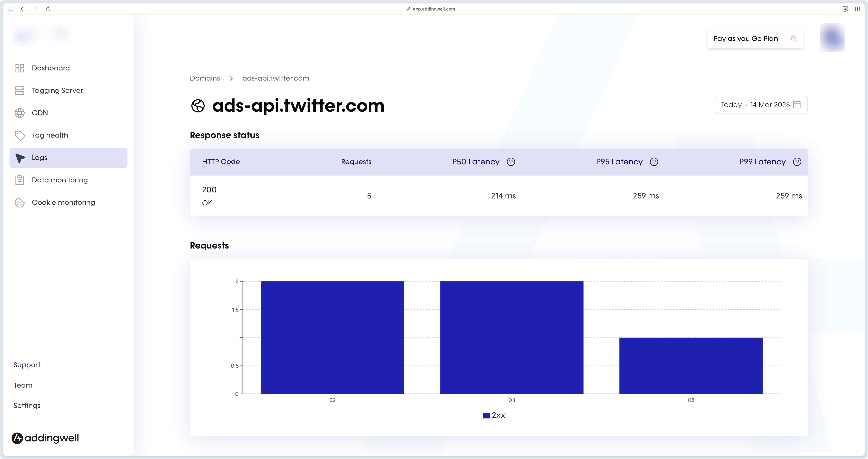Screen dimensions: 868x459
Task: Open the Support link
Action: (x=27, y=365)
